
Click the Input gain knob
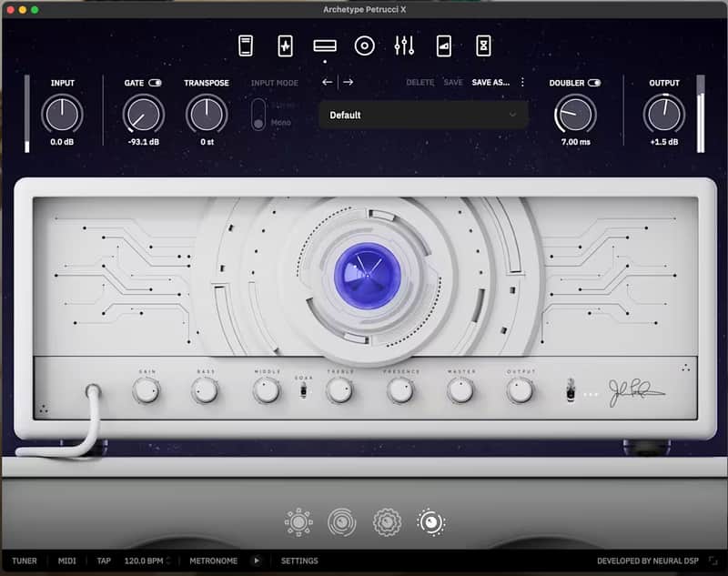click(x=62, y=114)
